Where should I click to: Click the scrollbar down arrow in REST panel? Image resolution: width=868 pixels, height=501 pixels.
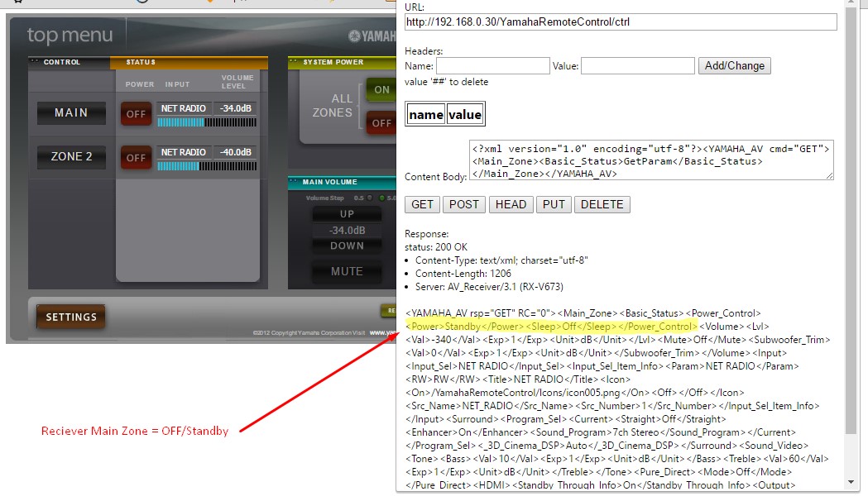851,482
